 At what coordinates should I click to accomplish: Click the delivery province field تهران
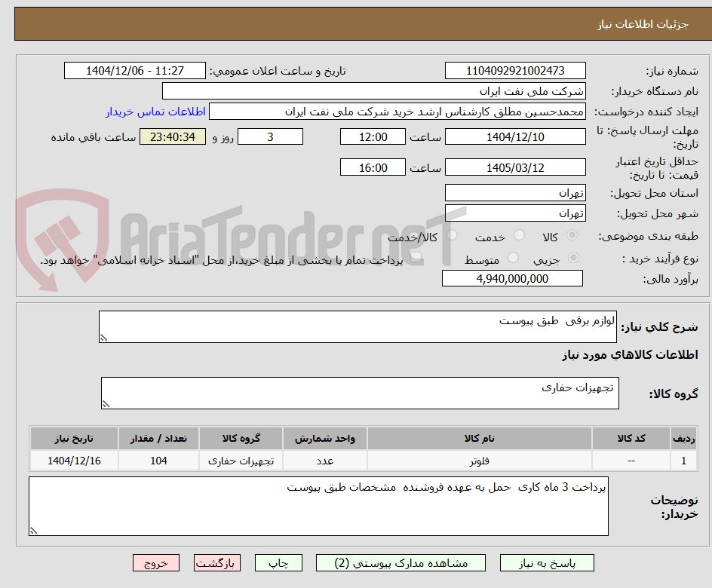pos(515,193)
